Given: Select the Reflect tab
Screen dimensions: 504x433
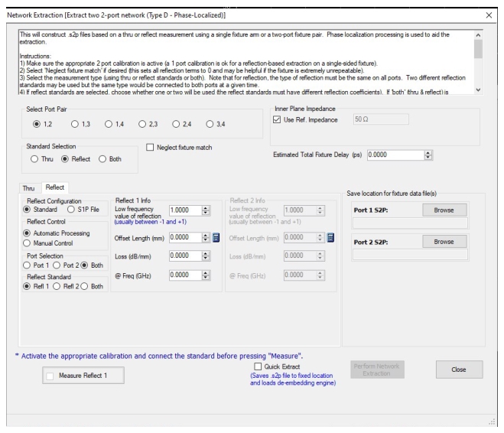Looking at the screenshot, I should point(54,187).
